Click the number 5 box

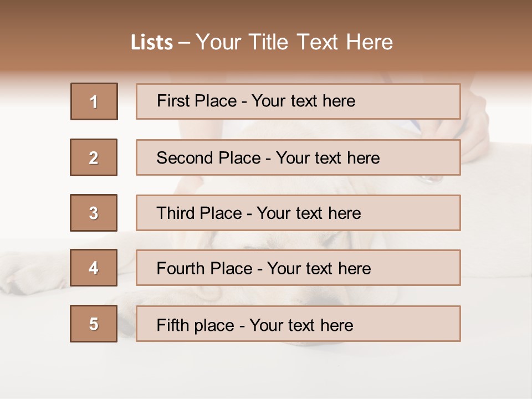pyautogui.click(x=94, y=324)
